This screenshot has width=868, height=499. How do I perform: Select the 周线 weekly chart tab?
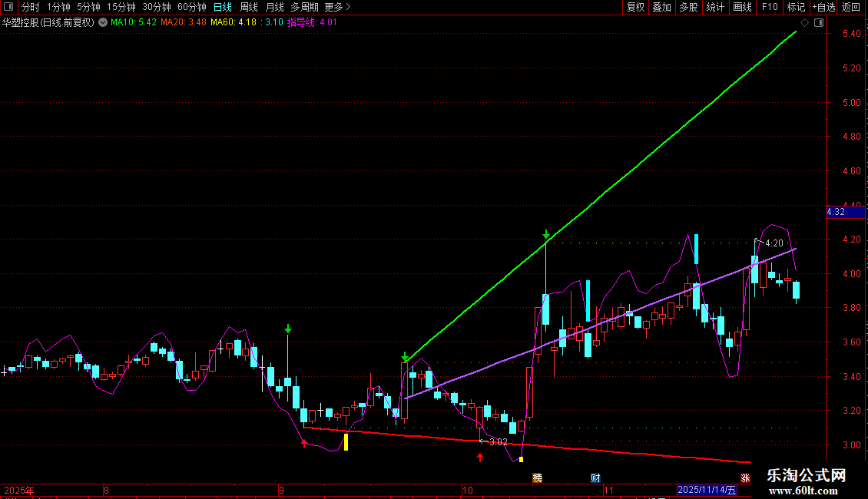tap(249, 7)
